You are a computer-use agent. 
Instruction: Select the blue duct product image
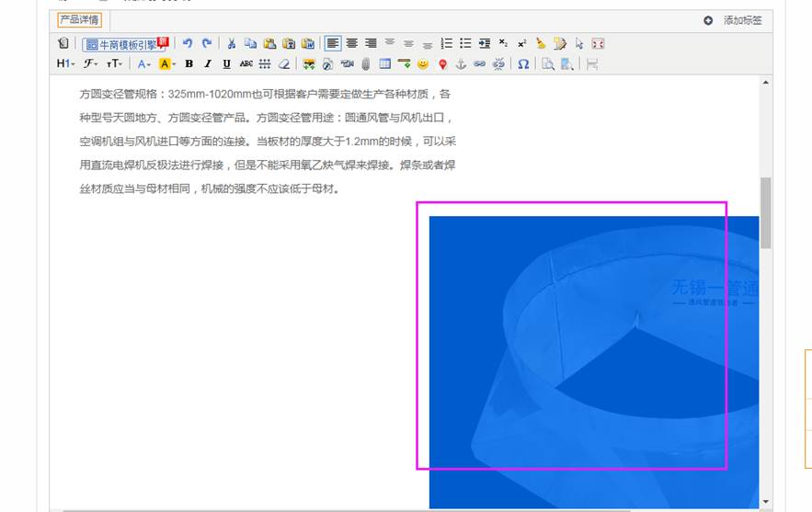tap(594, 362)
